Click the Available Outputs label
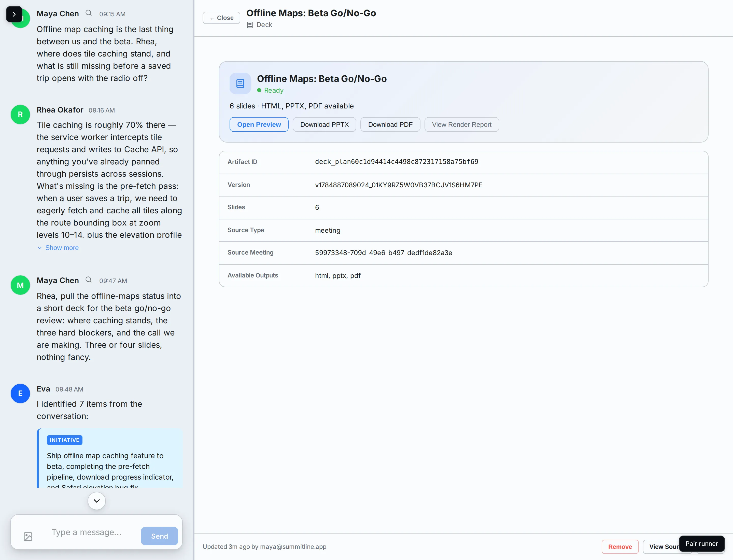 (253, 275)
